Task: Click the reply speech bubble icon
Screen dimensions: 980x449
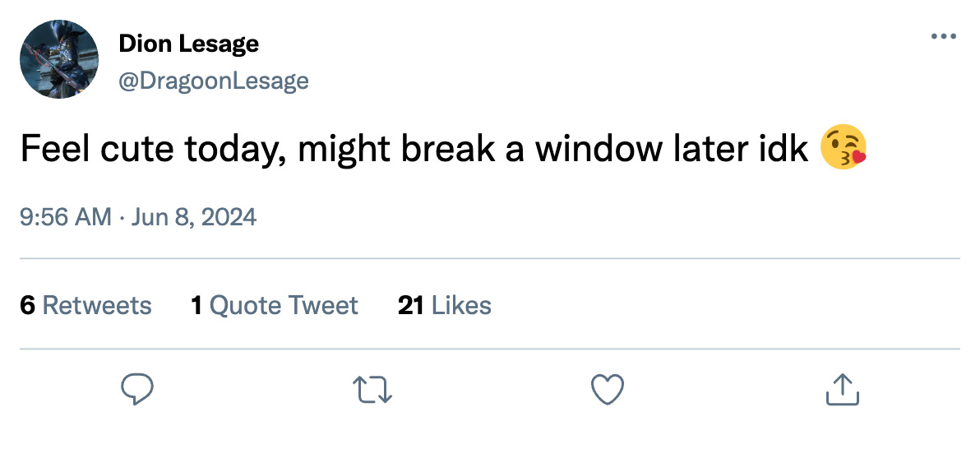Action: (137, 389)
